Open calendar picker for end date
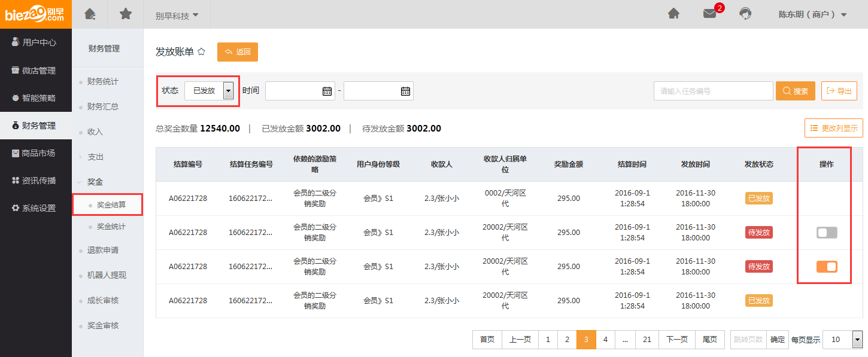The image size is (868, 357). click(x=405, y=91)
